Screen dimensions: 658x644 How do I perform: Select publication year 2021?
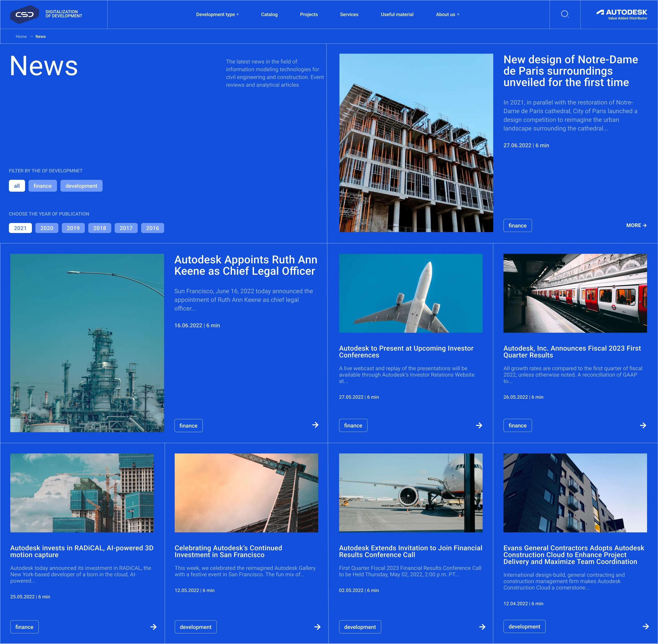point(20,228)
